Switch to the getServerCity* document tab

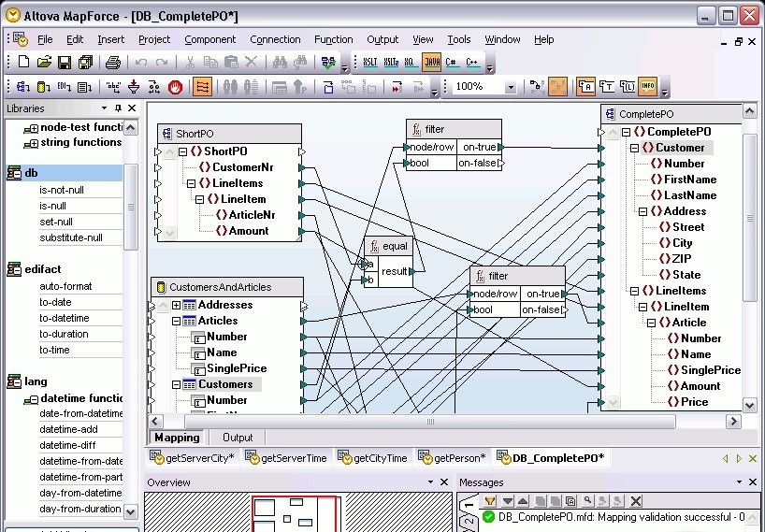point(194,458)
